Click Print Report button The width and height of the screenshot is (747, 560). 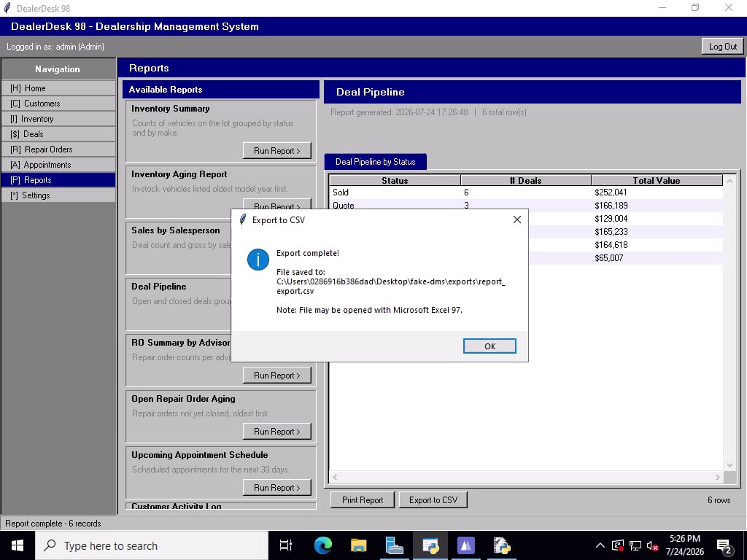pos(363,500)
